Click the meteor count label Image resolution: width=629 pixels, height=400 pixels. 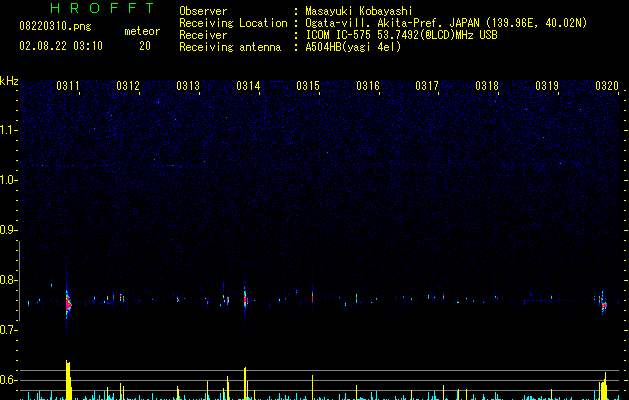142,31
